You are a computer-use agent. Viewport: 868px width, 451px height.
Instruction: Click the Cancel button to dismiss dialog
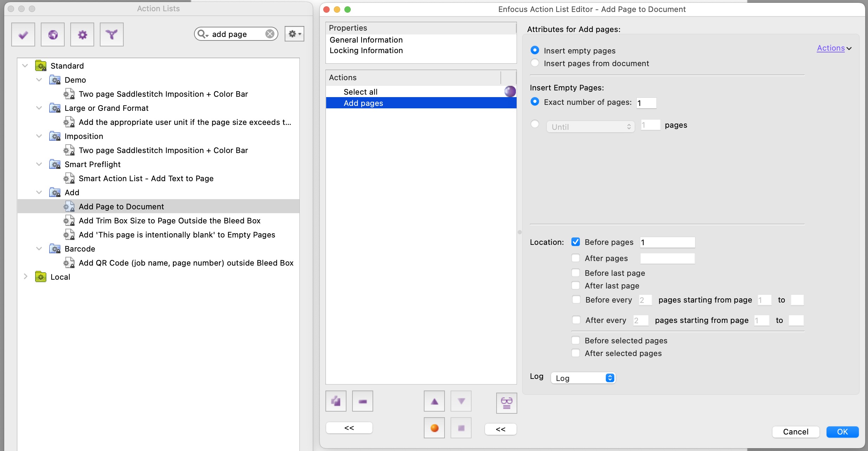795,432
